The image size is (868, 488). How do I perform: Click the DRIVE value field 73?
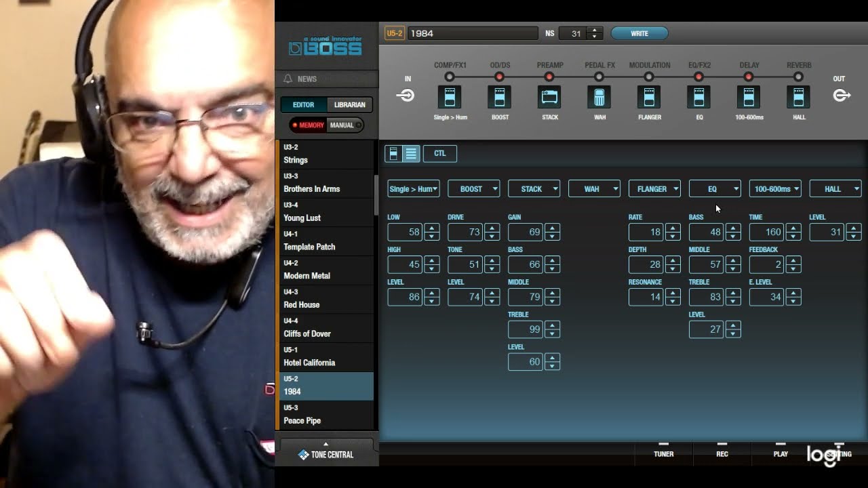pyautogui.click(x=465, y=232)
